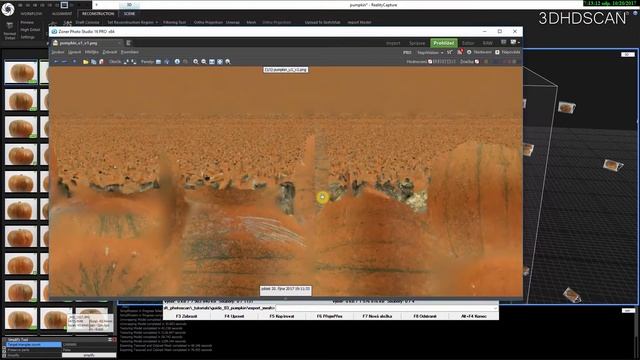Toggle the Nápověda option in Zoner
This screenshot has width=640, height=360.
[508, 52]
